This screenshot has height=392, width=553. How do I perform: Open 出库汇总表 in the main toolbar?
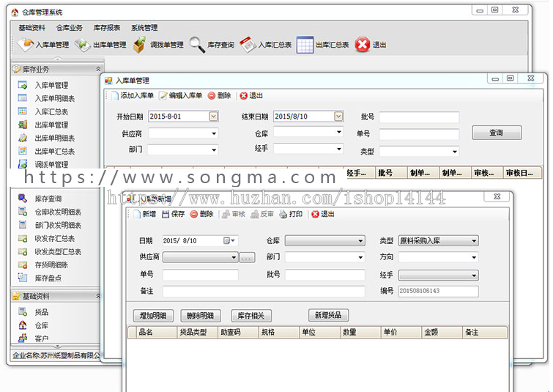pos(322,45)
